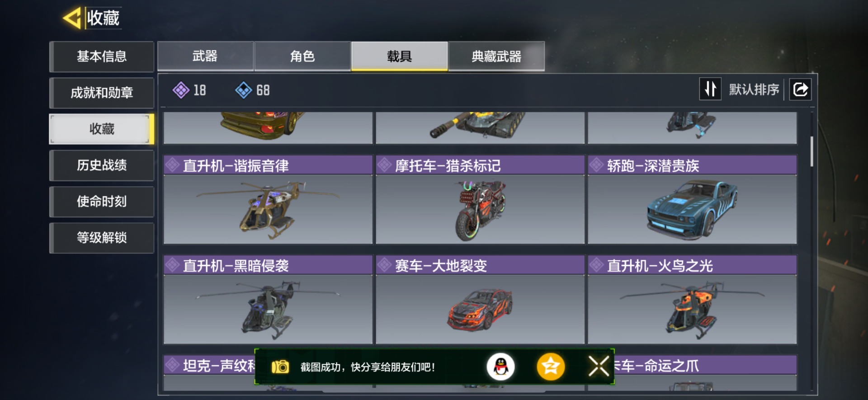Screen dimensions: 868x400
Task: Switch to the 角色 tab
Action: [302, 56]
